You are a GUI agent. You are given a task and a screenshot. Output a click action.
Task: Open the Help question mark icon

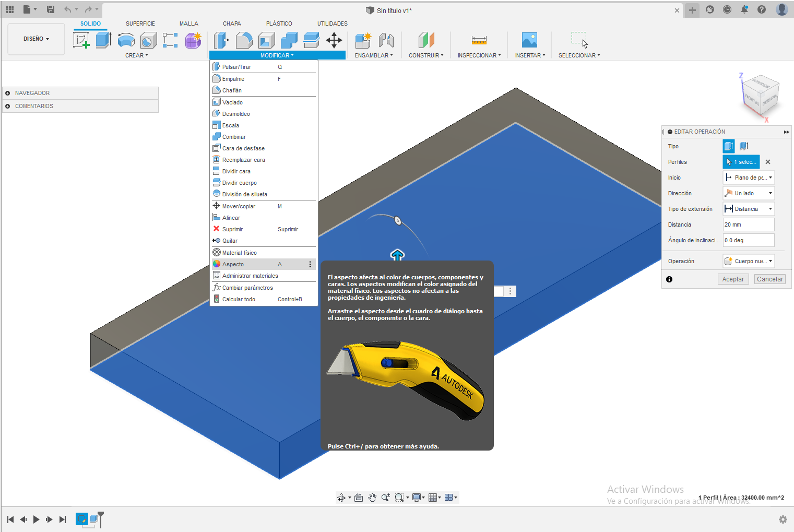click(x=762, y=9)
